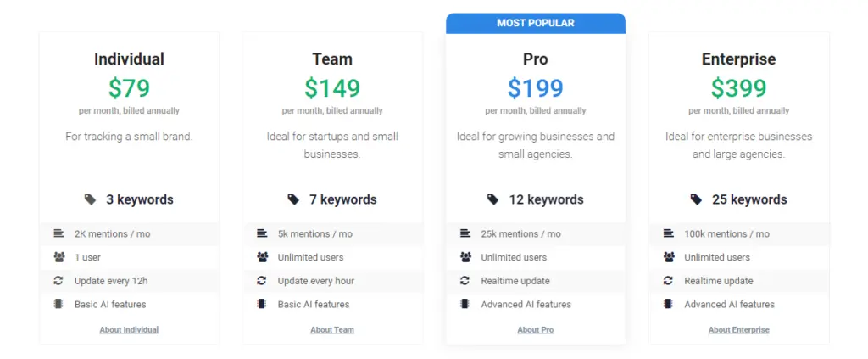Open the About Individual link
This screenshot has width=868, height=359.
(x=129, y=330)
